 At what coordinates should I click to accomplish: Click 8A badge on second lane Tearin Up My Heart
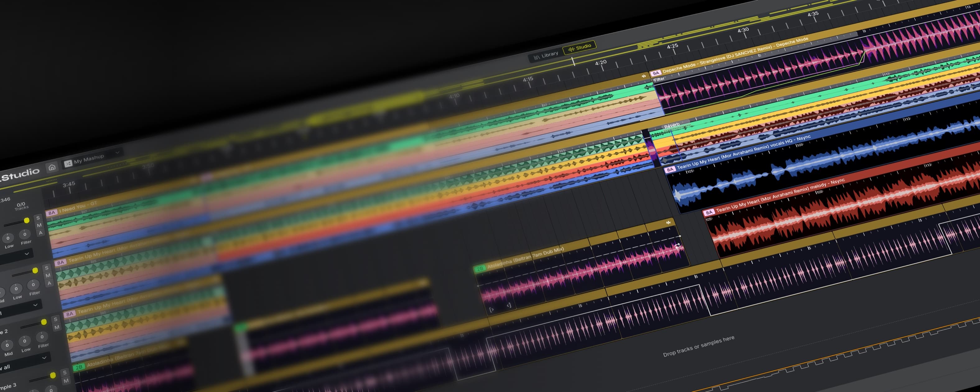[x=60, y=263]
